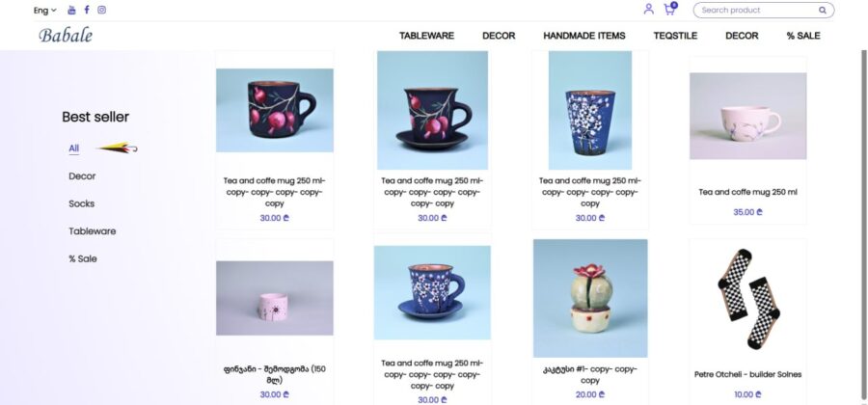This screenshot has height=405, width=868.
Task: Filter best sellers by Decor
Action: click(82, 175)
